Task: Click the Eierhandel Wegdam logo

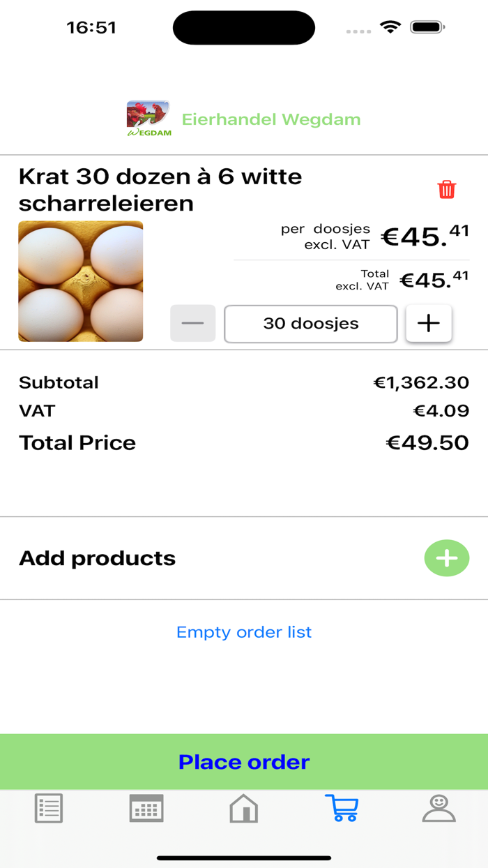Action: (x=148, y=117)
